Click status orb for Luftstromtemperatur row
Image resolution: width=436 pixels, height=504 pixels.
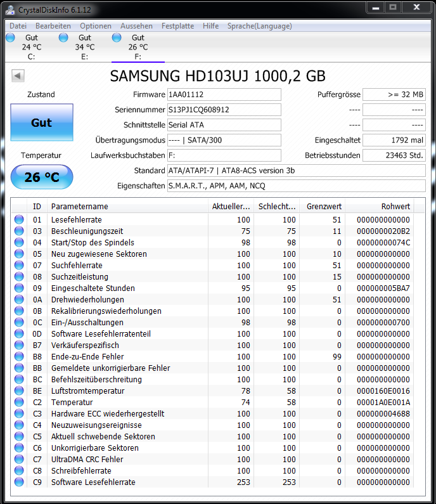pyautogui.click(x=19, y=391)
